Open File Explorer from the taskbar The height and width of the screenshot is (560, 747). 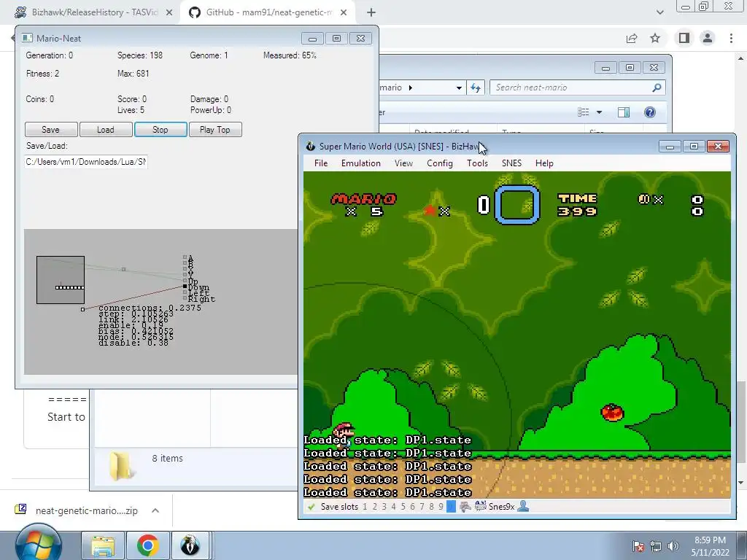[x=103, y=545]
